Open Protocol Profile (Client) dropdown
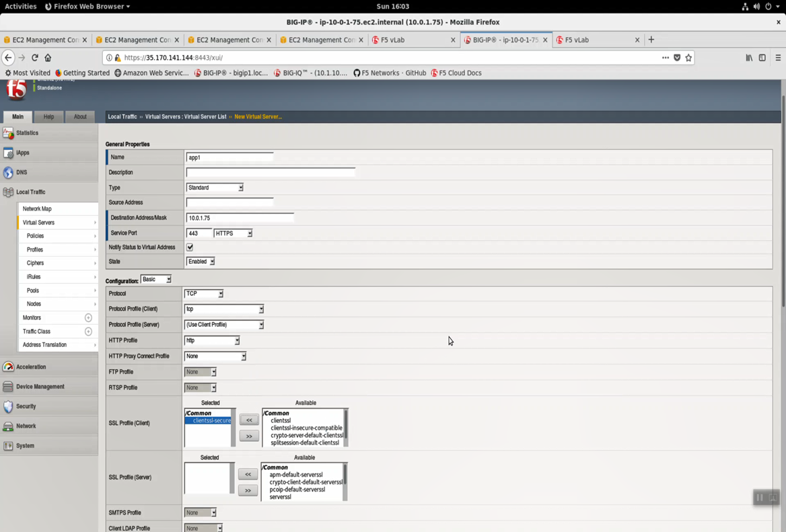This screenshot has height=532, width=786. [x=223, y=309]
